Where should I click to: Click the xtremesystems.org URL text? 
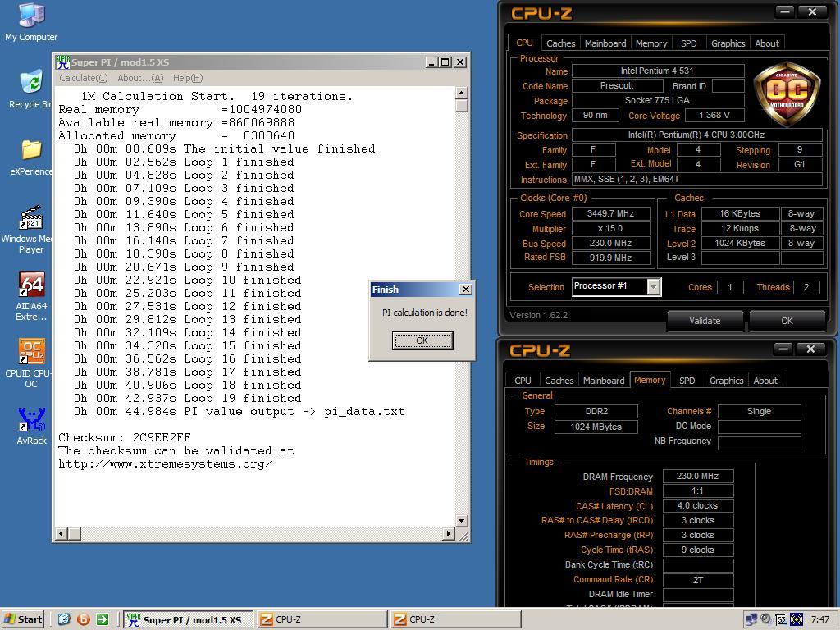click(166, 464)
